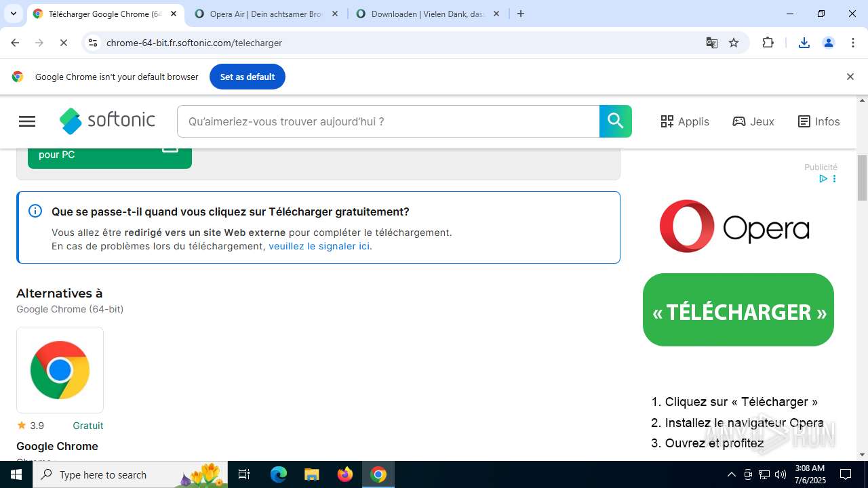Viewport: 868px width, 488px height.
Task: Open the Infos section
Action: (x=818, y=121)
